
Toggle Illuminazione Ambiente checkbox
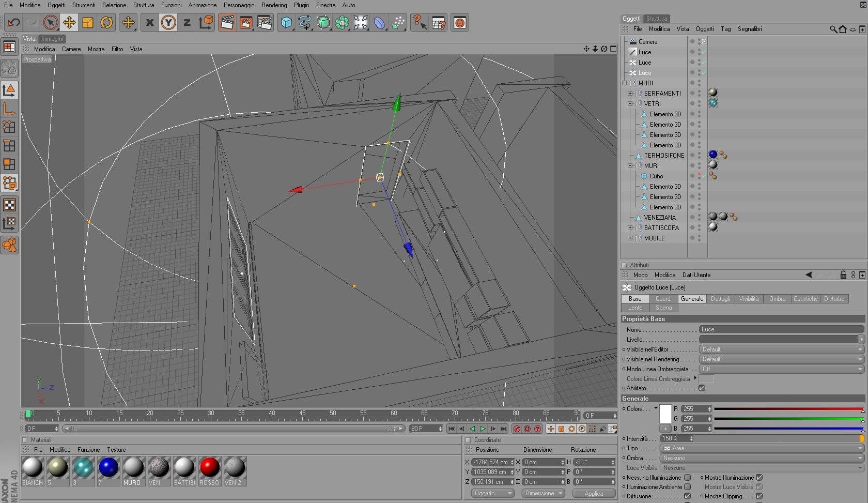click(687, 487)
